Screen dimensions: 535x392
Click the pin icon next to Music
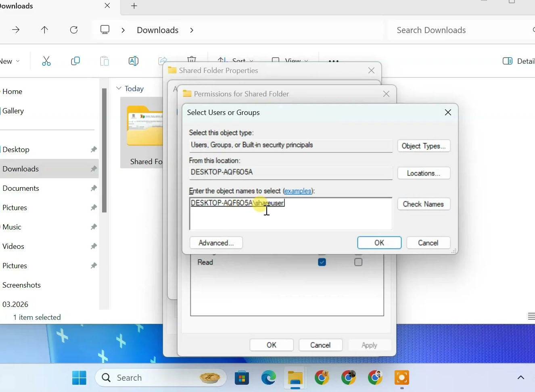click(x=94, y=227)
